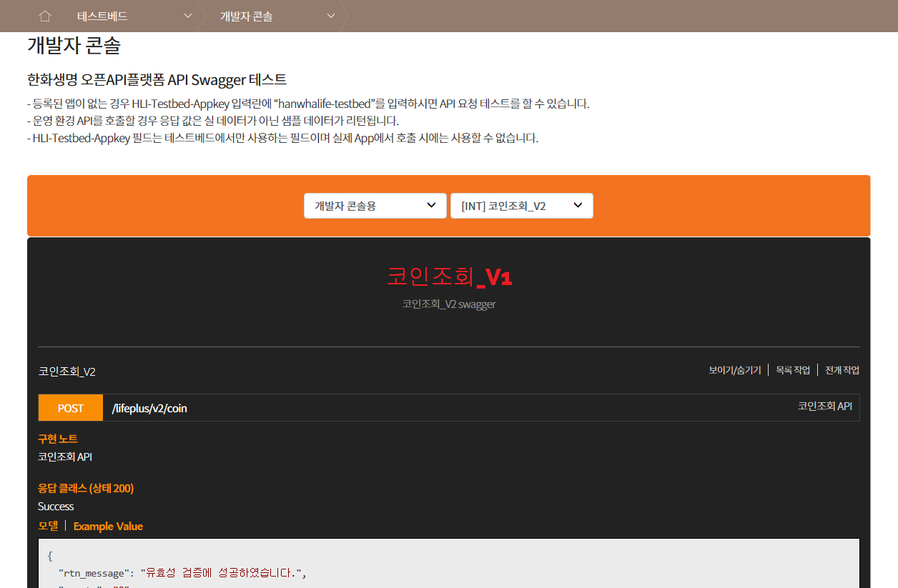Click the 한화생명 오픈API플랫폼 API Swagger 테스트 heading
Screen dimensions: 898x588
(157, 79)
